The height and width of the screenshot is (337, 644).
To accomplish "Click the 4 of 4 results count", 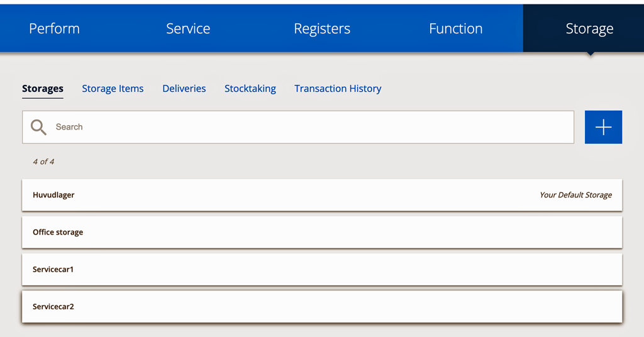I will [x=43, y=162].
